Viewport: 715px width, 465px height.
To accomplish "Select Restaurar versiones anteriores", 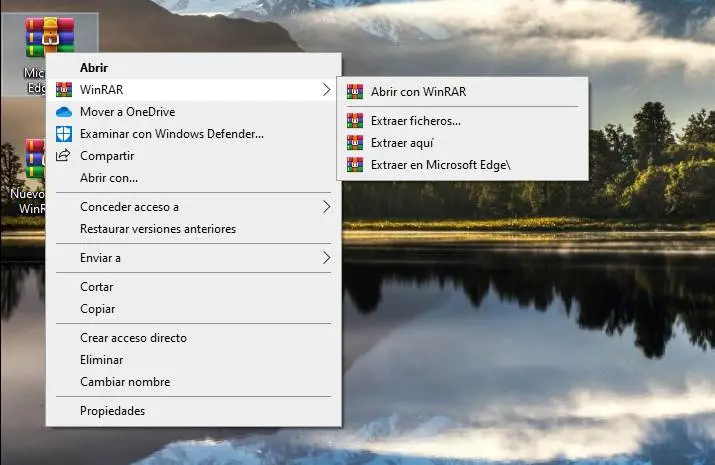I will pos(194,229).
